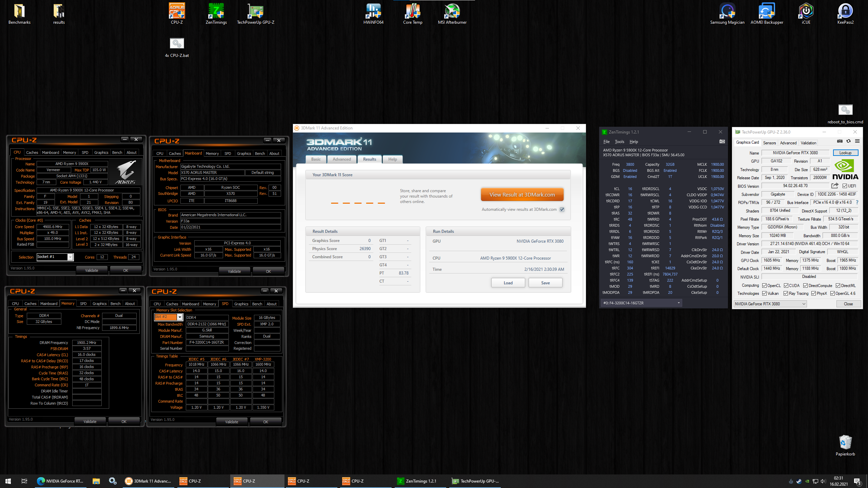Open the Samsung Magician desktop icon
The width and height of the screenshot is (868, 488).
click(727, 14)
